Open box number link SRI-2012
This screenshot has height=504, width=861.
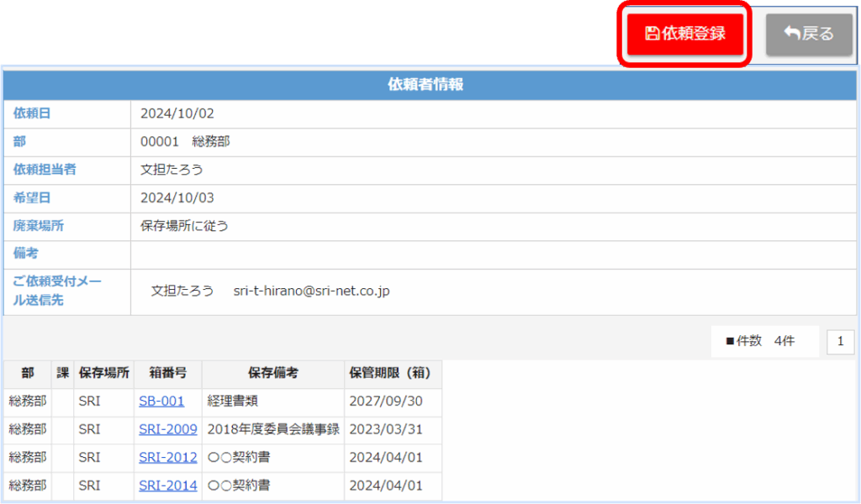click(168, 457)
